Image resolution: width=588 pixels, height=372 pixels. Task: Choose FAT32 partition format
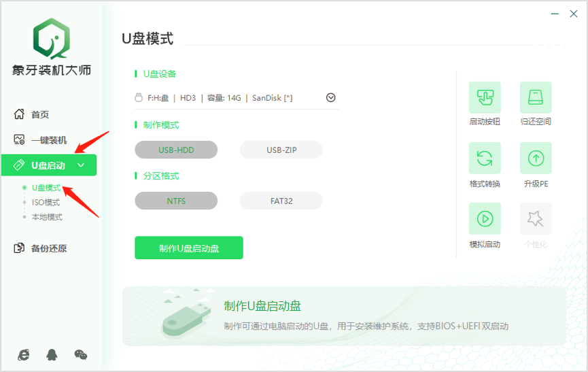[x=281, y=201]
